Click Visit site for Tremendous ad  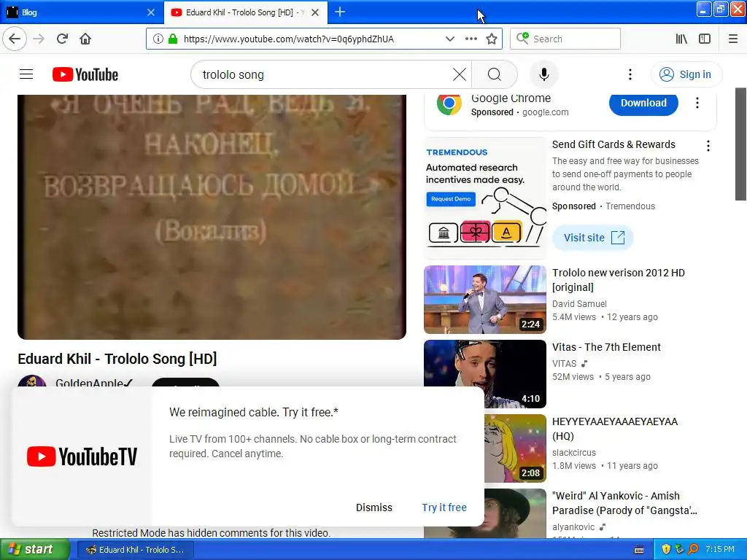tap(593, 238)
